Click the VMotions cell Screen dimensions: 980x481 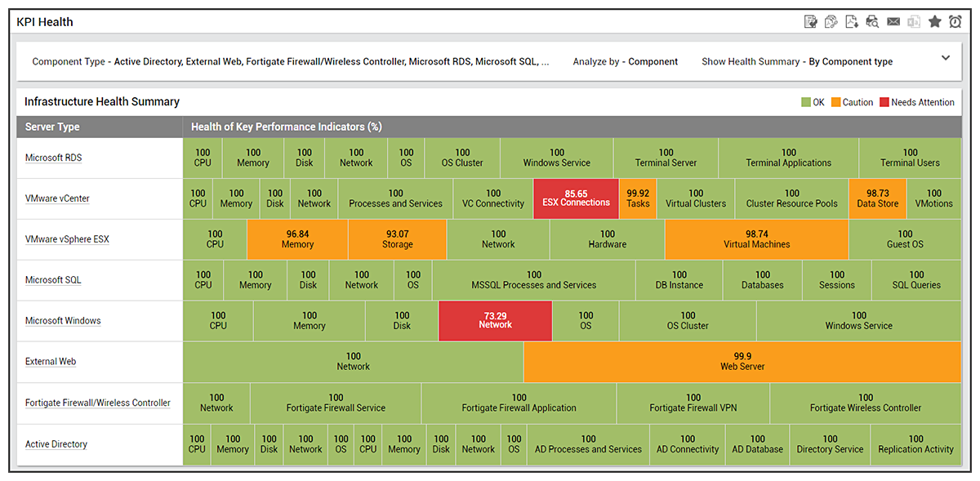pos(934,198)
